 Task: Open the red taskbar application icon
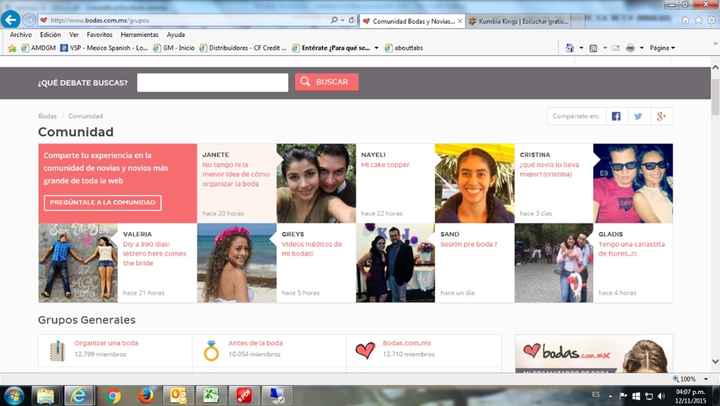click(243, 395)
